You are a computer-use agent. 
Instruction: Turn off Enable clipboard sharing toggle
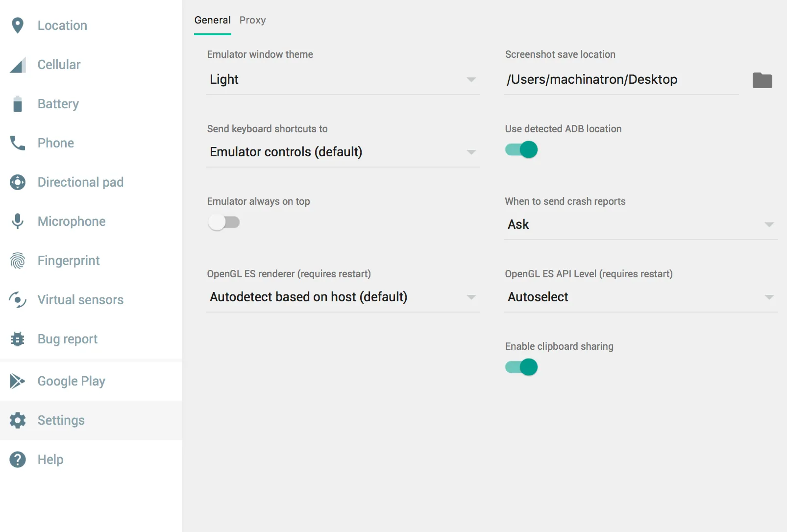click(521, 367)
